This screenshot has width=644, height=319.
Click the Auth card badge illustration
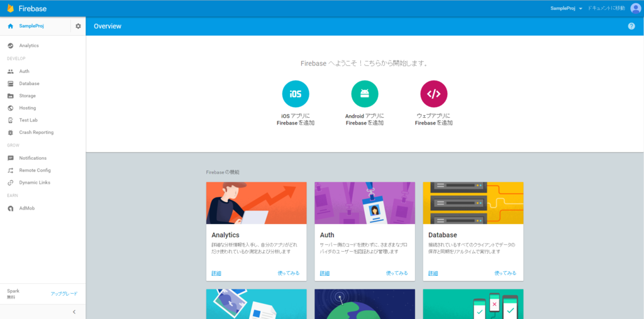[x=365, y=203]
